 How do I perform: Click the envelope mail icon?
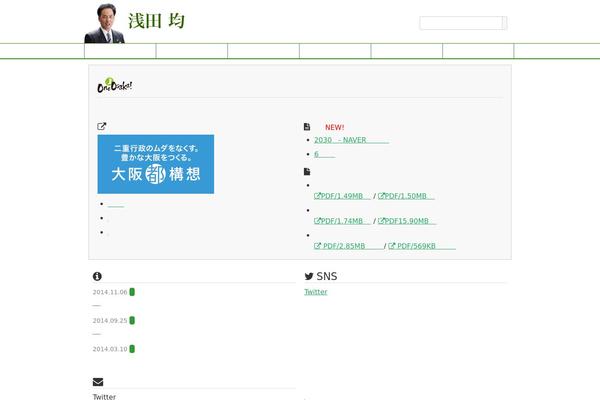[98, 382]
